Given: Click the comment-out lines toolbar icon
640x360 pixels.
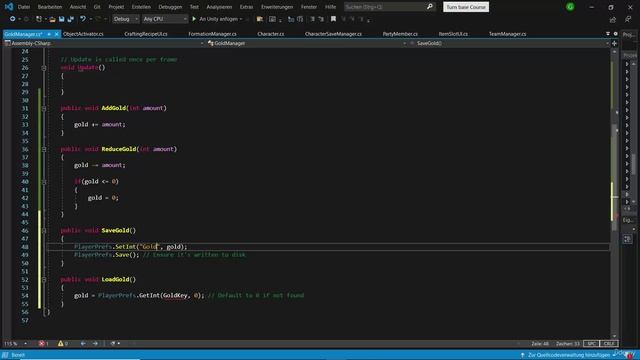Looking at the screenshot, I should tap(312, 19).
